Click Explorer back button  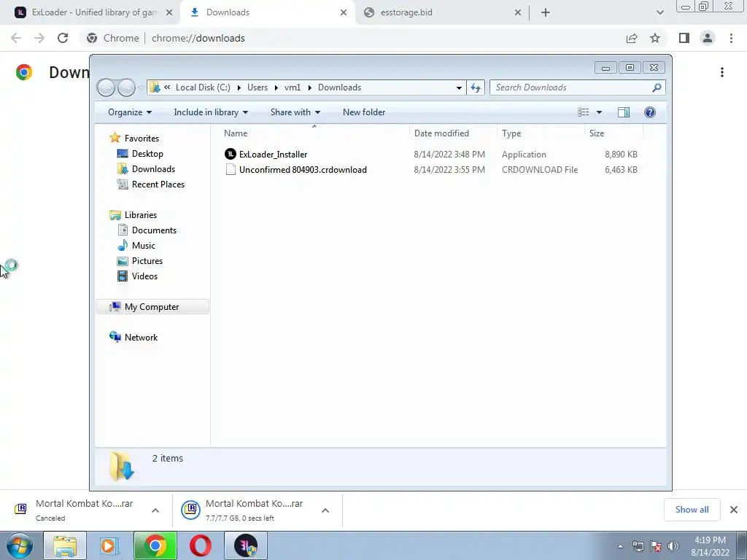106,87
